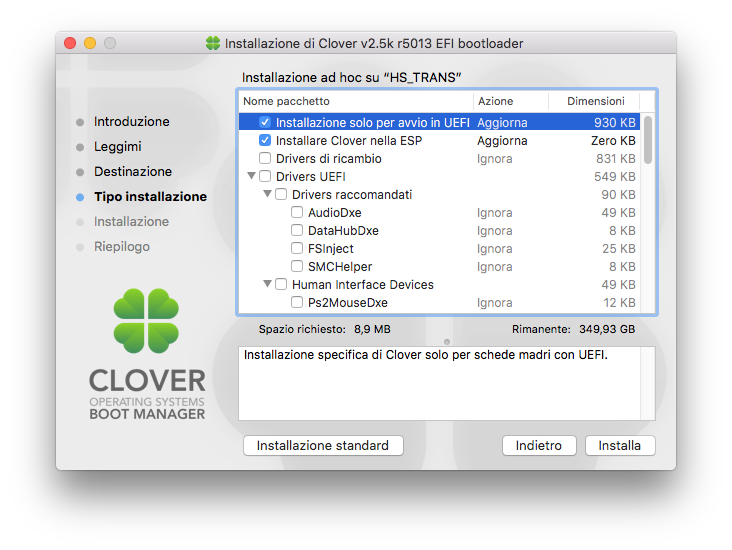Select the AudioDxe row label
The image size is (732, 550).
tap(335, 213)
